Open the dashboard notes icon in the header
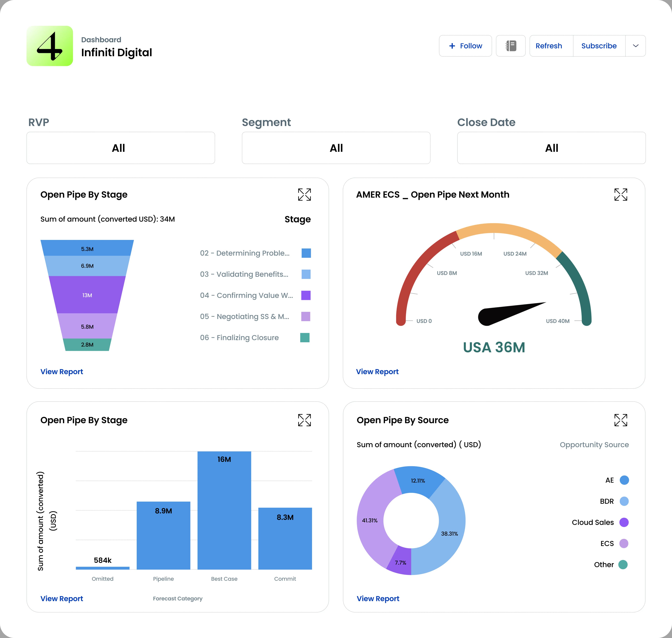Image resolution: width=672 pixels, height=638 pixels. [510, 46]
